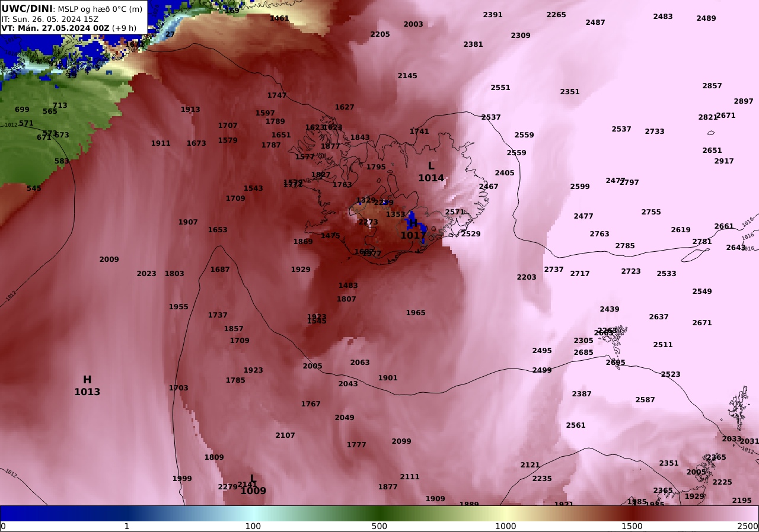Click the height value 545
Image resolution: width=759 pixels, height=532 pixels.
[34, 188]
